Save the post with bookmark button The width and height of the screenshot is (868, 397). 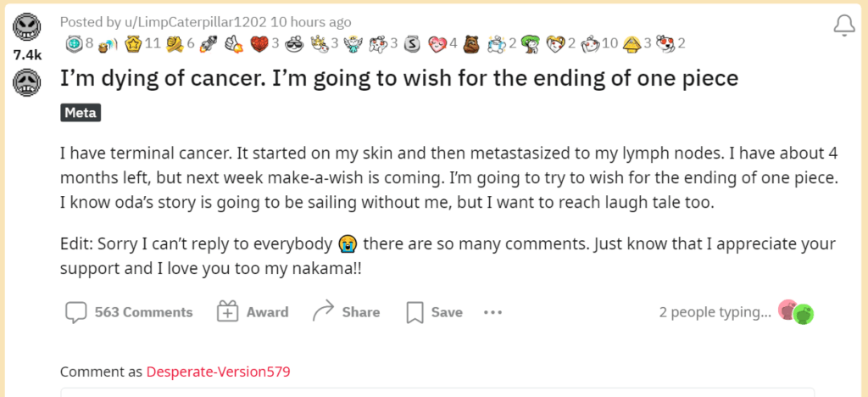point(435,312)
